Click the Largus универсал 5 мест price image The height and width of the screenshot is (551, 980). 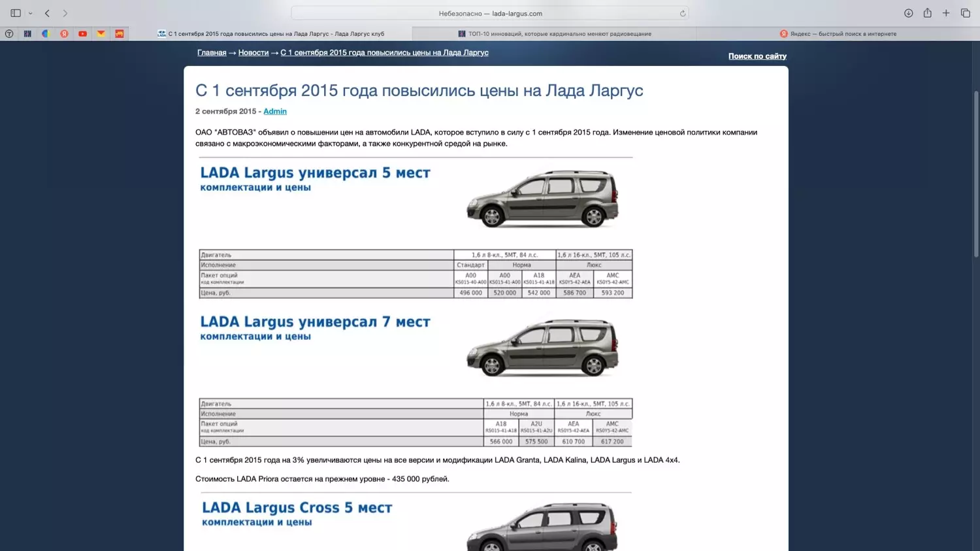click(416, 227)
